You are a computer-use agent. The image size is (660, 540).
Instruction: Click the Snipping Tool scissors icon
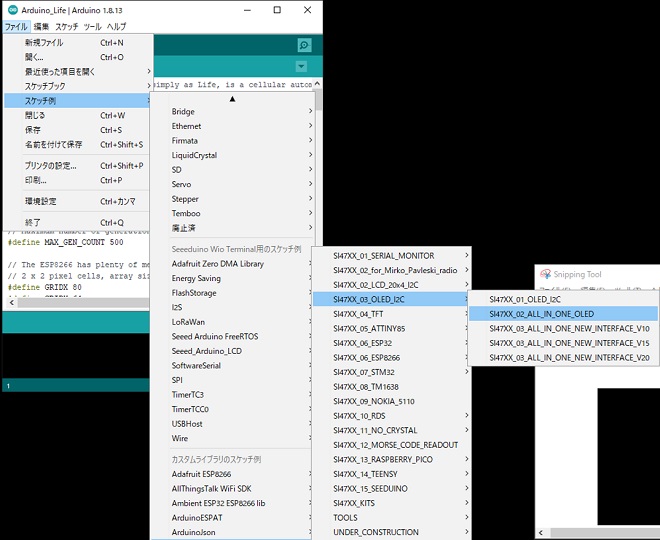point(546,274)
